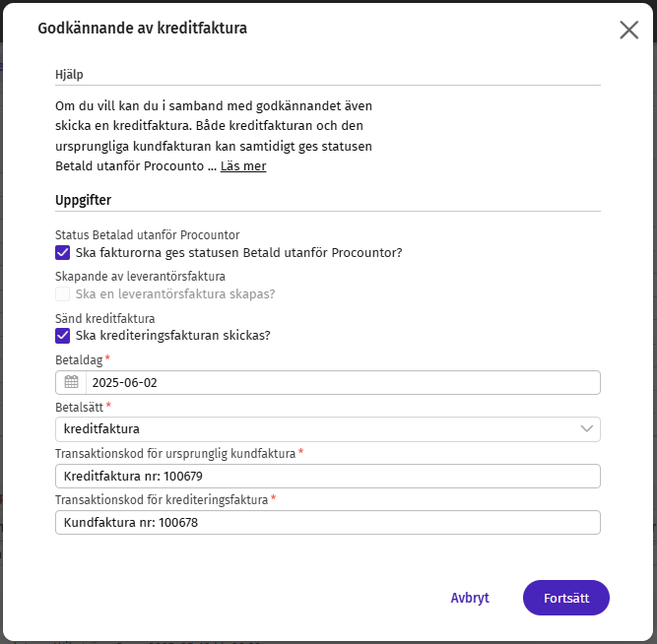The image size is (657, 644).
Task: Untick the Betald utanför Procountor status checkbox
Action: 62,253
